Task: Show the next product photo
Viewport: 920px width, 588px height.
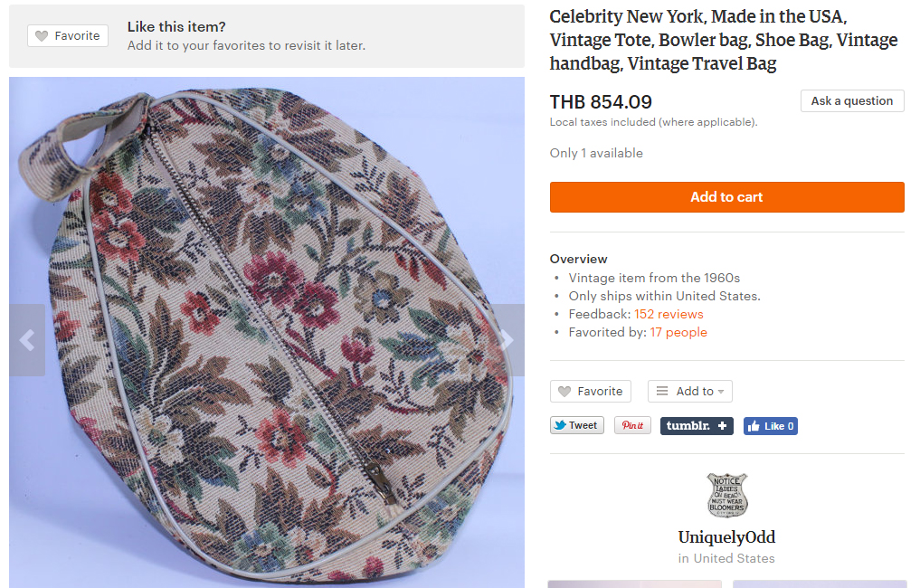Action: tap(507, 340)
